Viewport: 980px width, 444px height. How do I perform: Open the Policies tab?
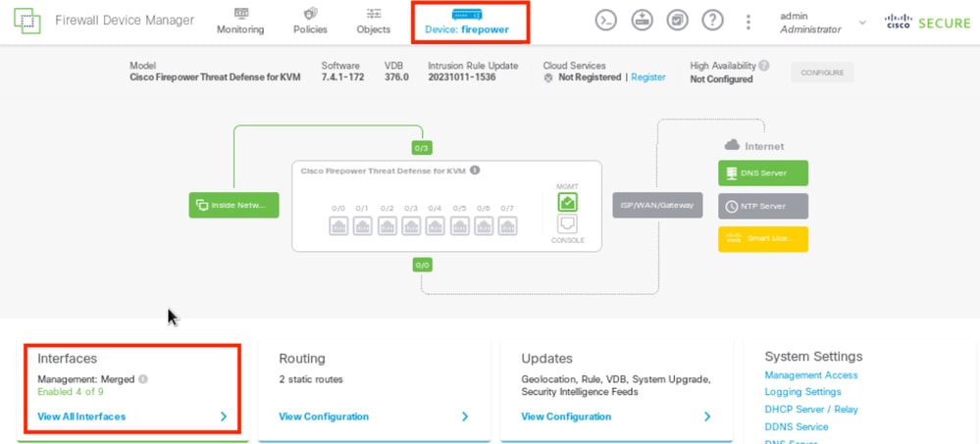[311, 22]
